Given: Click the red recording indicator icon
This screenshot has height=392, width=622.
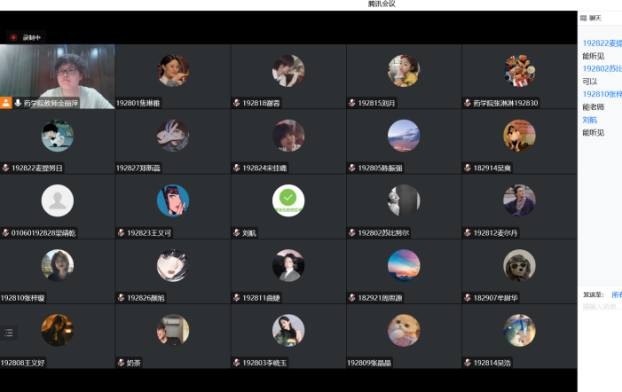Looking at the screenshot, I should point(13,37).
